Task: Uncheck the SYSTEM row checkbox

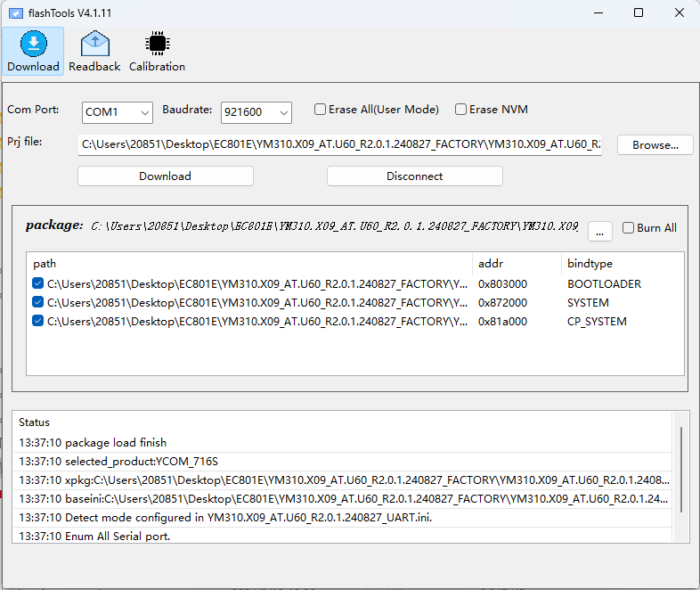Action: pyautogui.click(x=38, y=302)
